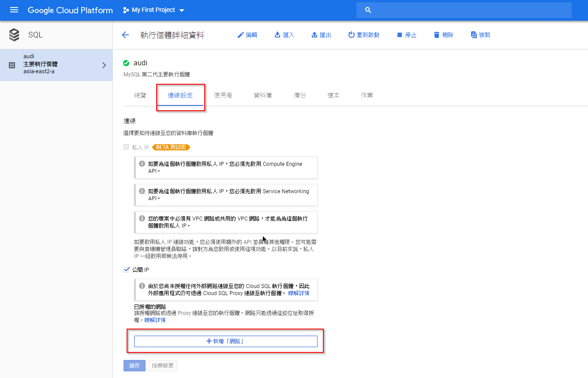Switch to the 作業 operations tab
Viewport: 588px width, 378px height.
click(x=367, y=95)
